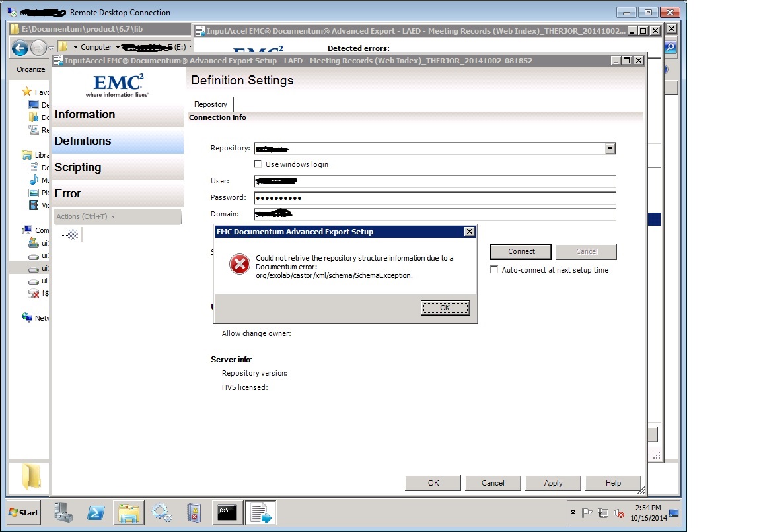Click the Password input field
Viewport: 761px width, 532px height.
coord(435,198)
